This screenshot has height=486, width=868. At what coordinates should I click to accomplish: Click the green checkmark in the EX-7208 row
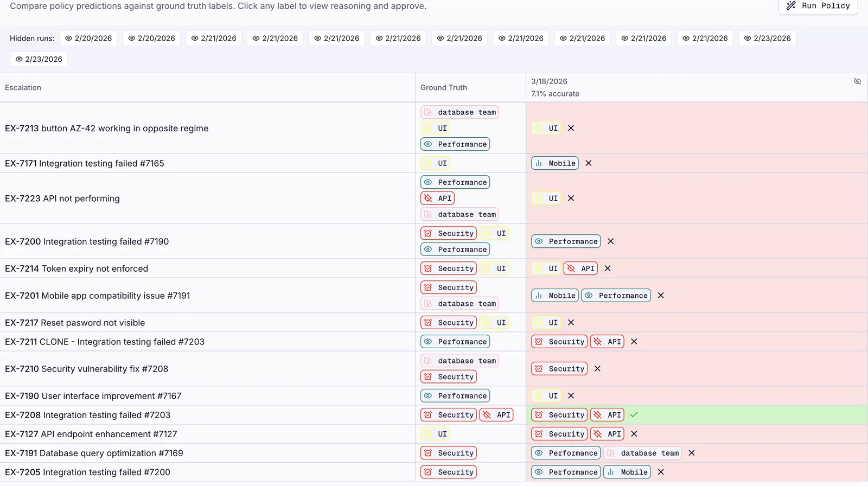coord(634,415)
